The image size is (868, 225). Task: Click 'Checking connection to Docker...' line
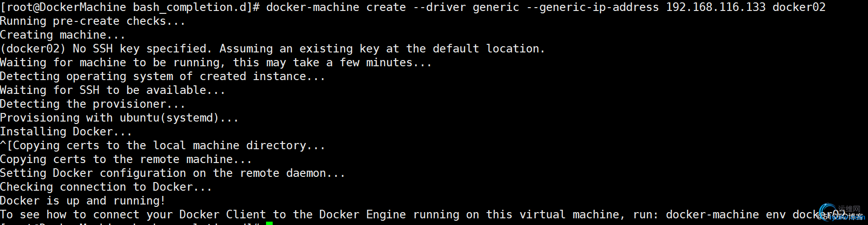coord(106,187)
